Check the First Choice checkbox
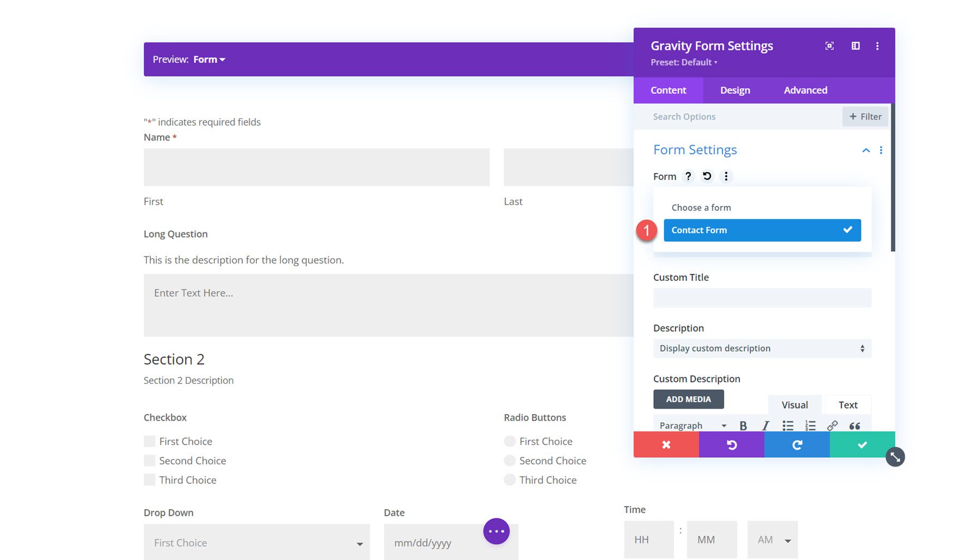The height and width of the screenshot is (560, 980). click(149, 441)
